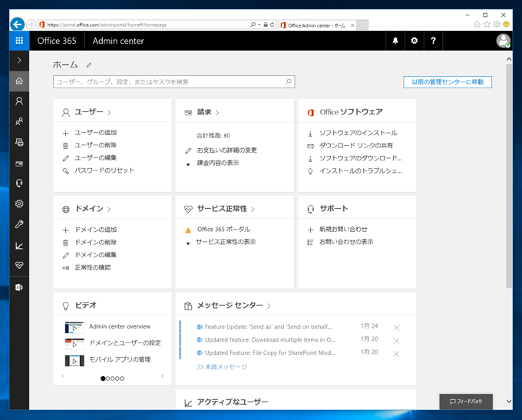The width and height of the screenshot is (522, 420).
Task: Open Setup wrench icon in sidebar
Action: coord(19,224)
